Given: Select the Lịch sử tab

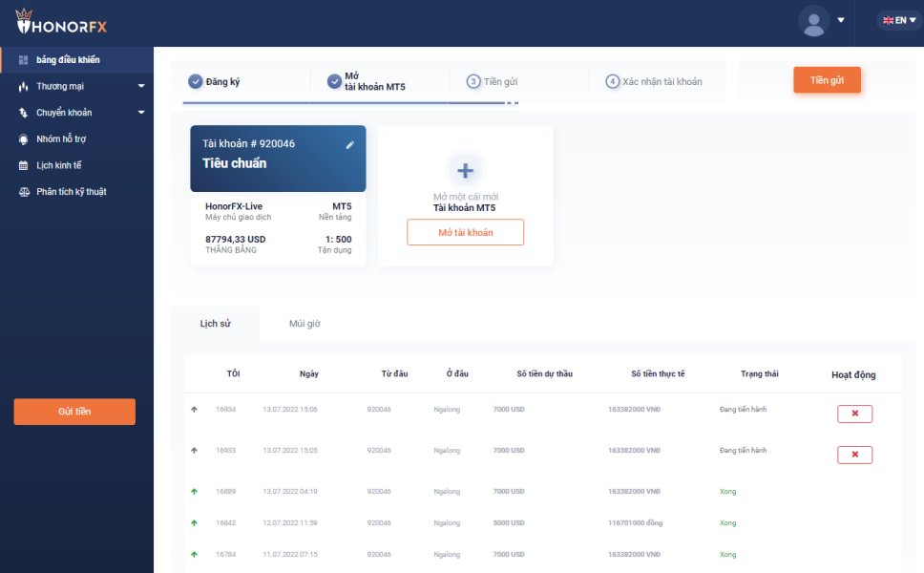Looking at the screenshot, I should point(215,324).
